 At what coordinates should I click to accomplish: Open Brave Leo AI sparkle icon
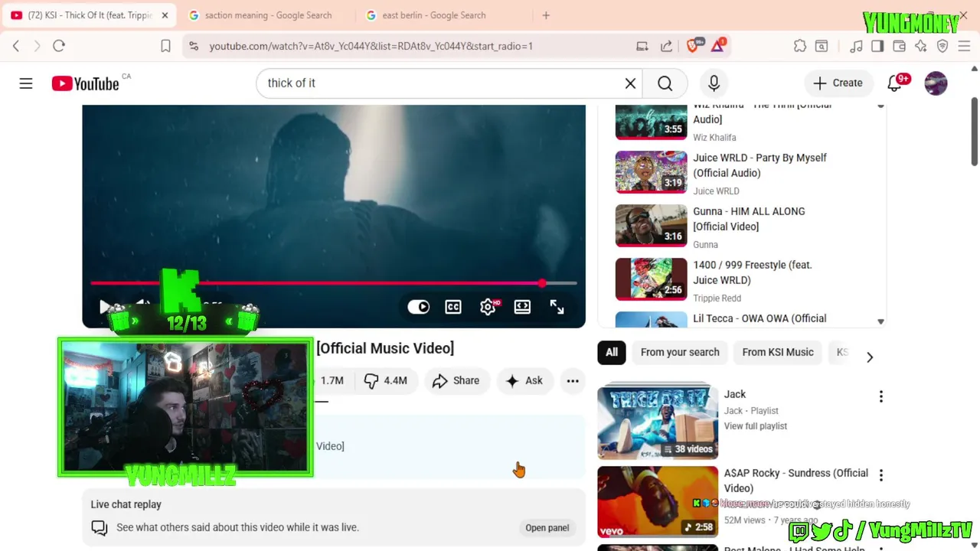pyautogui.click(x=921, y=46)
